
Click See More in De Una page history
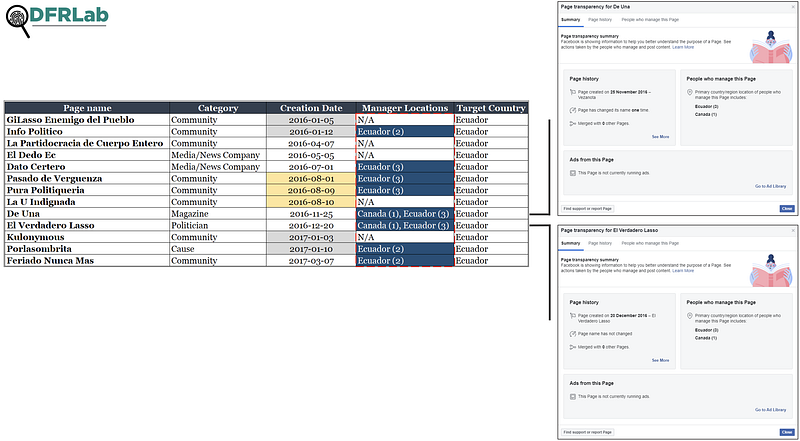[660, 137]
